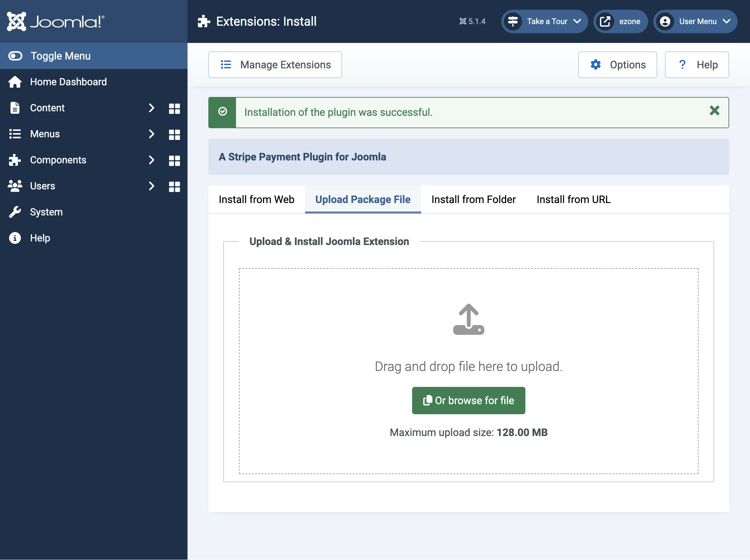
Task: Select the Install from URL tab
Action: click(x=573, y=199)
